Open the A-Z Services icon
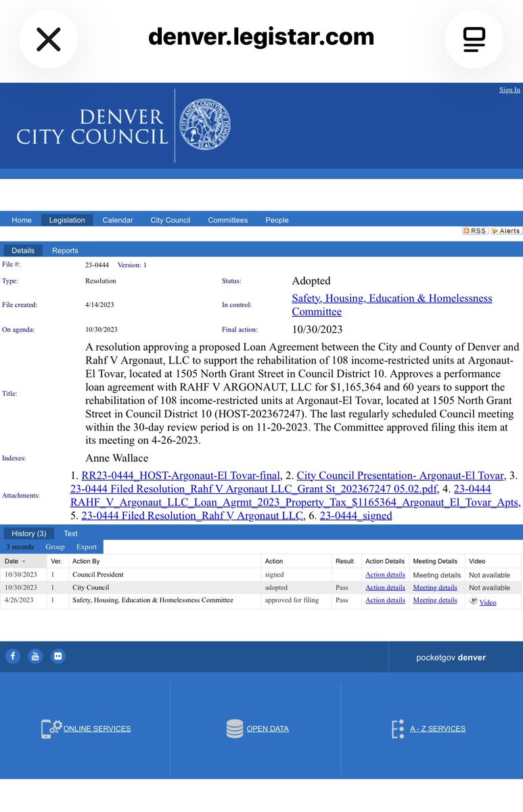 tap(398, 729)
